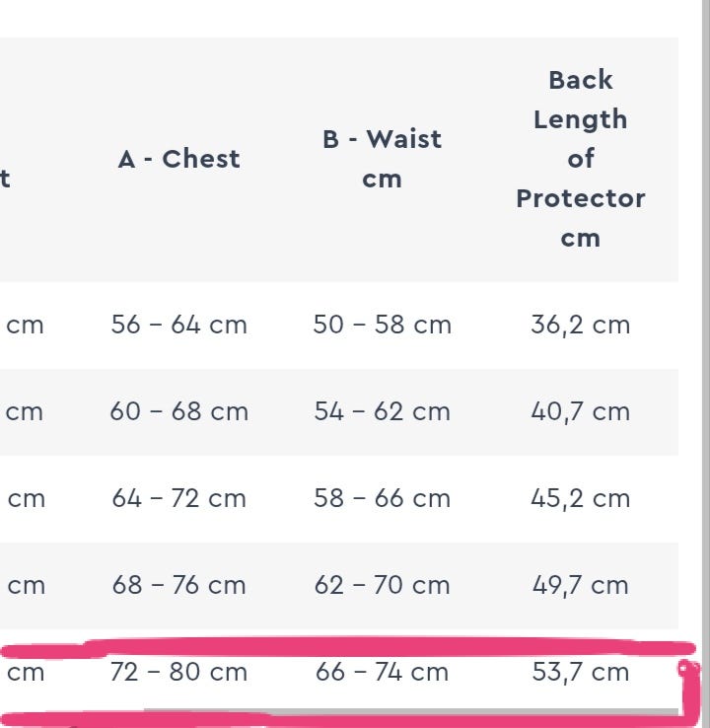Click the highlighted 72 – 80 cm chest cell
Viewport: 710px width, 728px height.
(x=178, y=672)
